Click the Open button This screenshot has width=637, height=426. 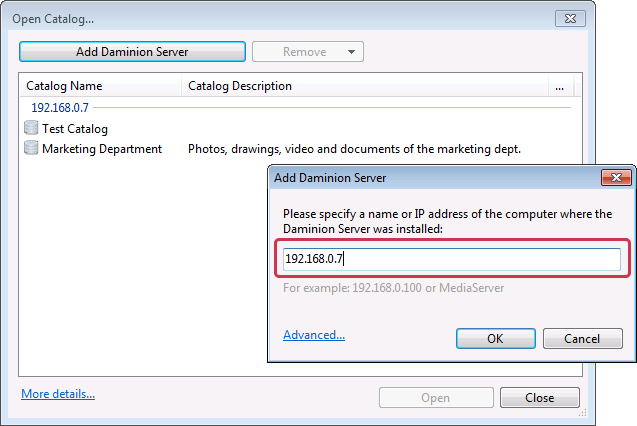[436, 398]
